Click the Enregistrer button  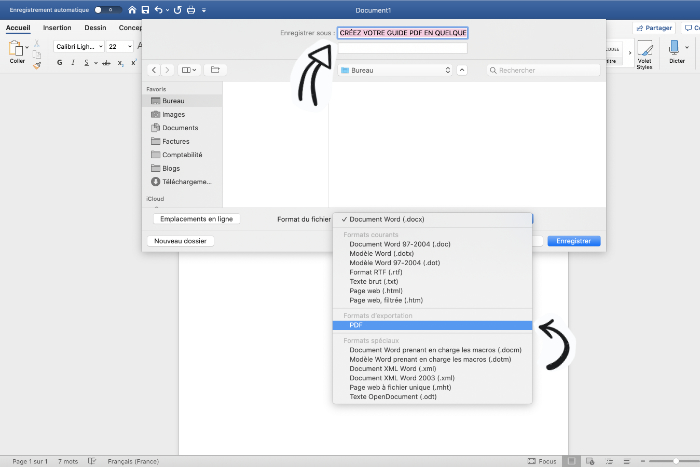pyautogui.click(x=574, y=241)
